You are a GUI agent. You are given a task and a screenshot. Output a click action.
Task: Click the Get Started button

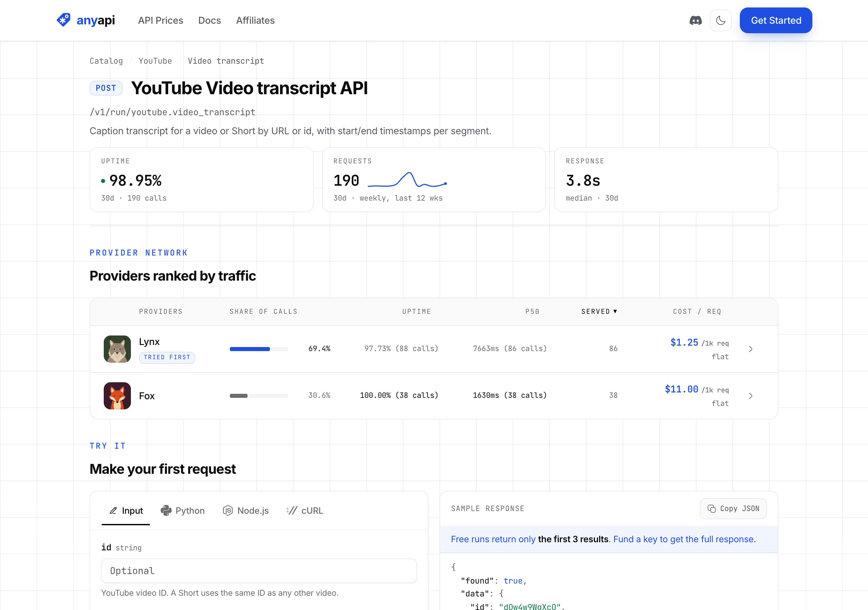coord(775,20)
